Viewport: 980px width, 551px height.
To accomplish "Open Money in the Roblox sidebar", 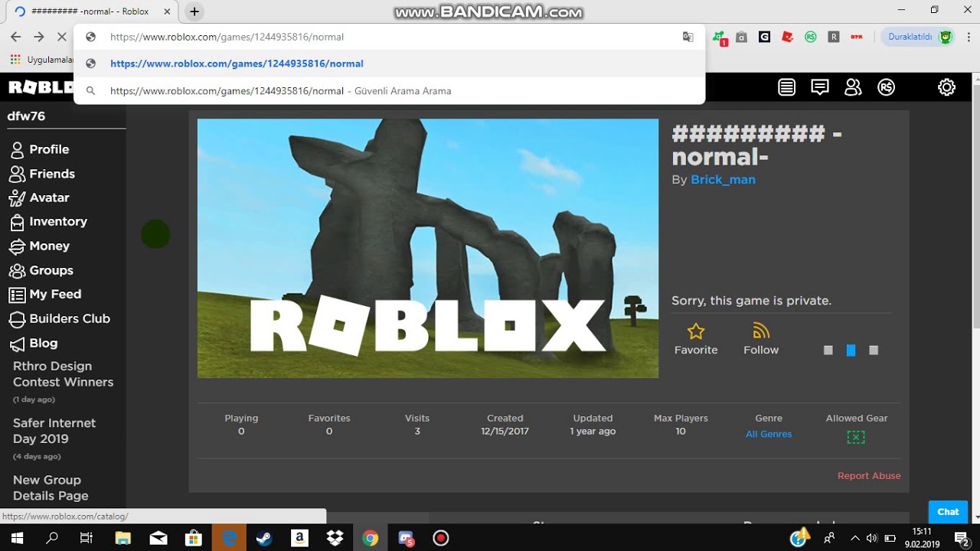I will click(x=49, y=246).
